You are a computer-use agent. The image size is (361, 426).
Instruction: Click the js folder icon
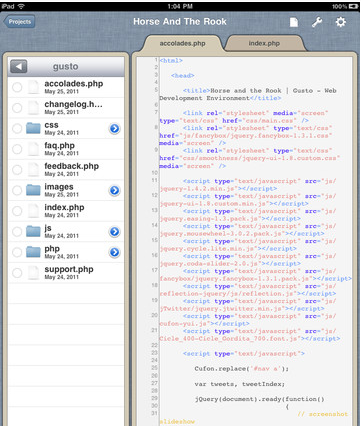33,231
